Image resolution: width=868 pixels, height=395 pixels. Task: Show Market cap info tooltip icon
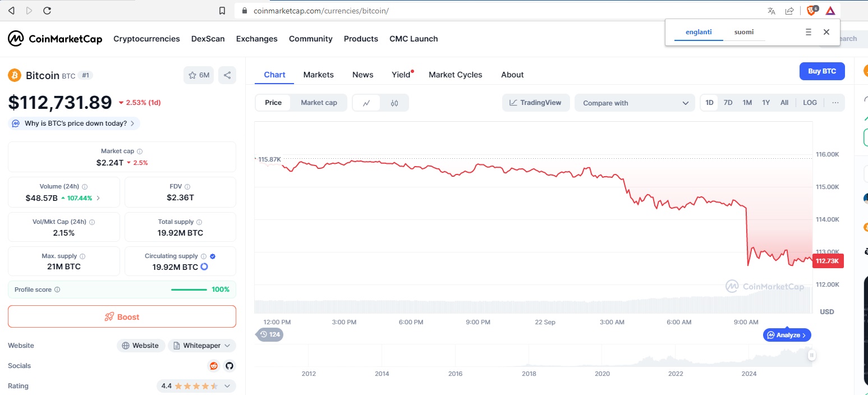click(x=140, y=151)
